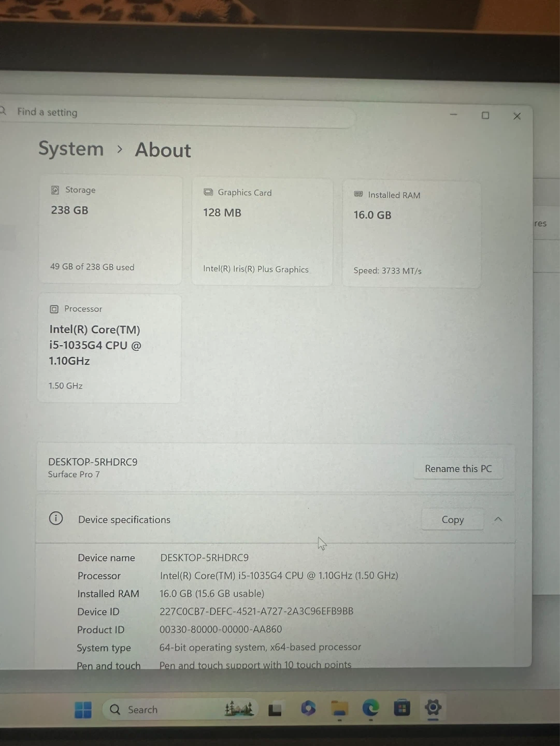Click the search highlight illustration icon
Screen dimensions: 560x746
click(x=239, y=709)
